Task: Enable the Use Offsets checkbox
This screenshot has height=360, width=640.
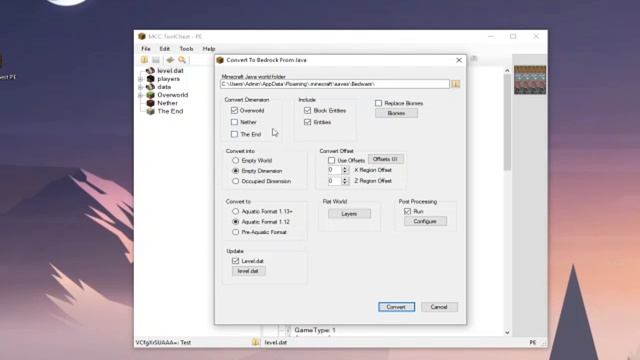Action: pos(331,160)
